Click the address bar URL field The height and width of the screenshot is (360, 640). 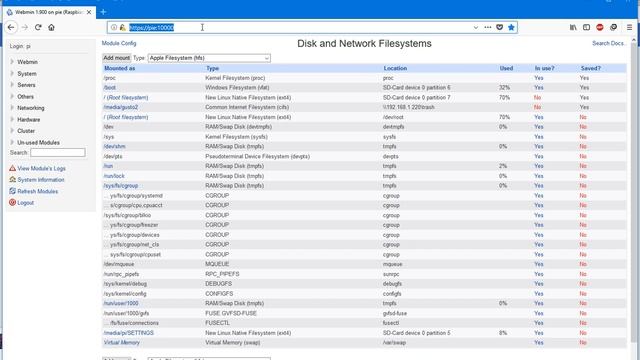pyautogui.click(x=312, y=27)
